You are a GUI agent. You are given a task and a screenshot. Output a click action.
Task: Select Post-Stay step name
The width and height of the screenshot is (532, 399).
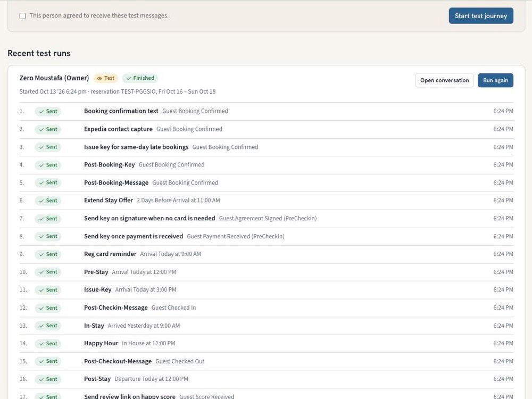[97, 379]
